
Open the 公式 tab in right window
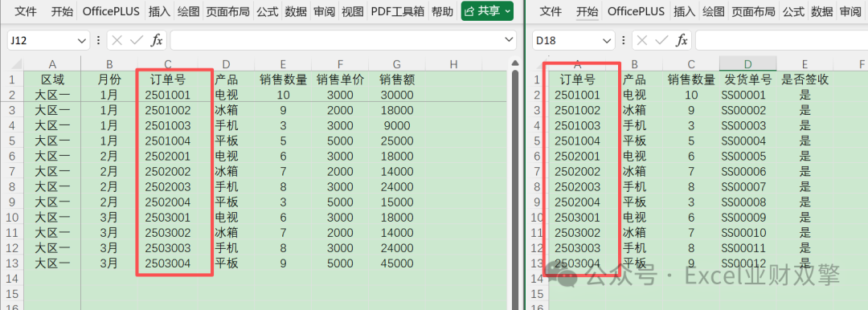(x=793, y=11)
